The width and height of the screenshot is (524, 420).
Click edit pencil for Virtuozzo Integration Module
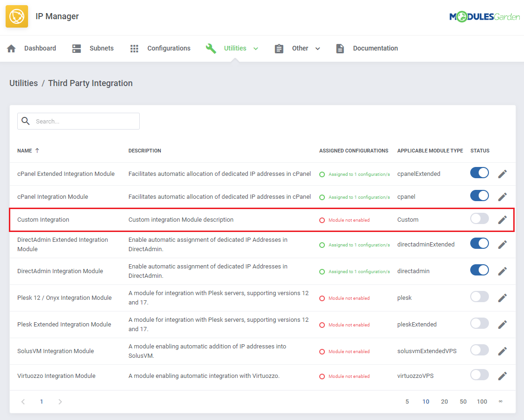tap(502, 376)
